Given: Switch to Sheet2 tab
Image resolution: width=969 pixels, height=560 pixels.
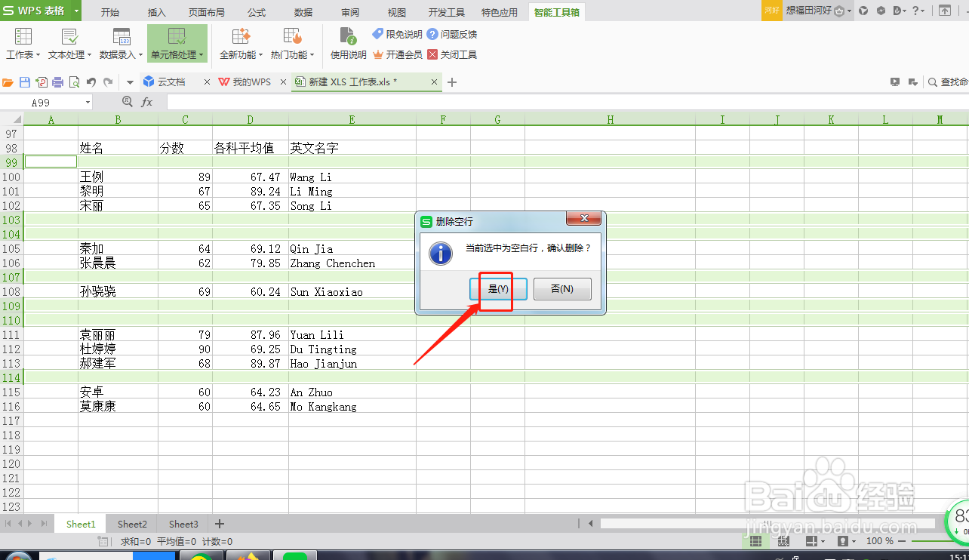Looking at the screenshot, I should (x=132, y=524).
